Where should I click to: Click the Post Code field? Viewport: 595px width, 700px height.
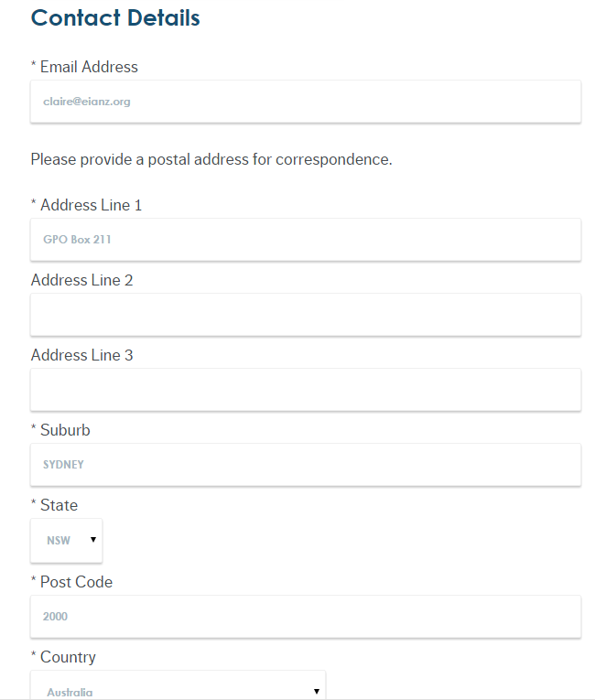point(306,617)
